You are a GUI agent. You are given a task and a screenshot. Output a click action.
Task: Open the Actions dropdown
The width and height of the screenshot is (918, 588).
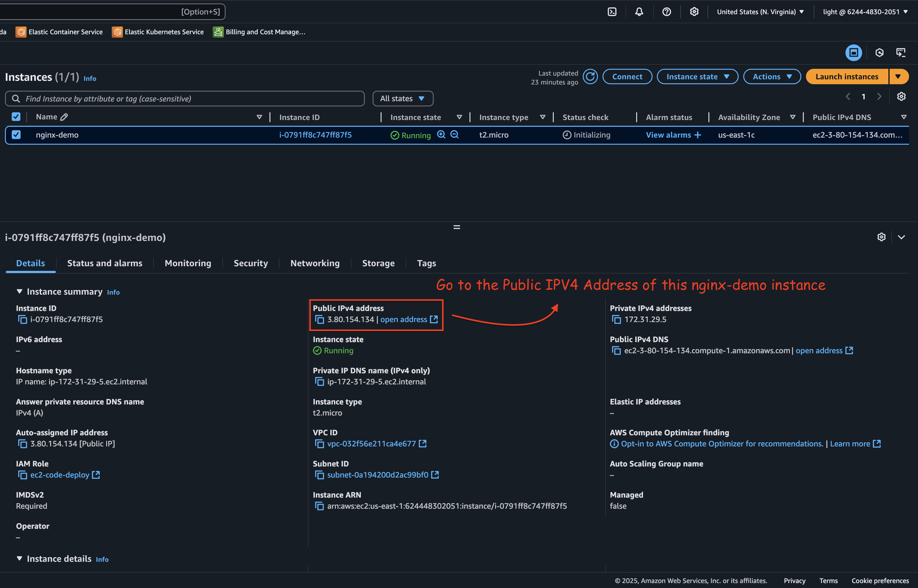pyautogui.click(x=772, y=77)
